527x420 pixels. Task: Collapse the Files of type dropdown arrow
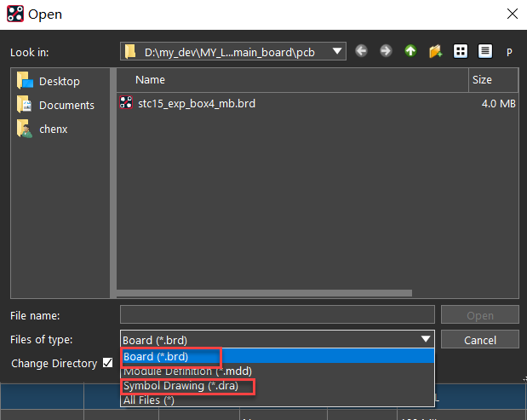(426, 339)
